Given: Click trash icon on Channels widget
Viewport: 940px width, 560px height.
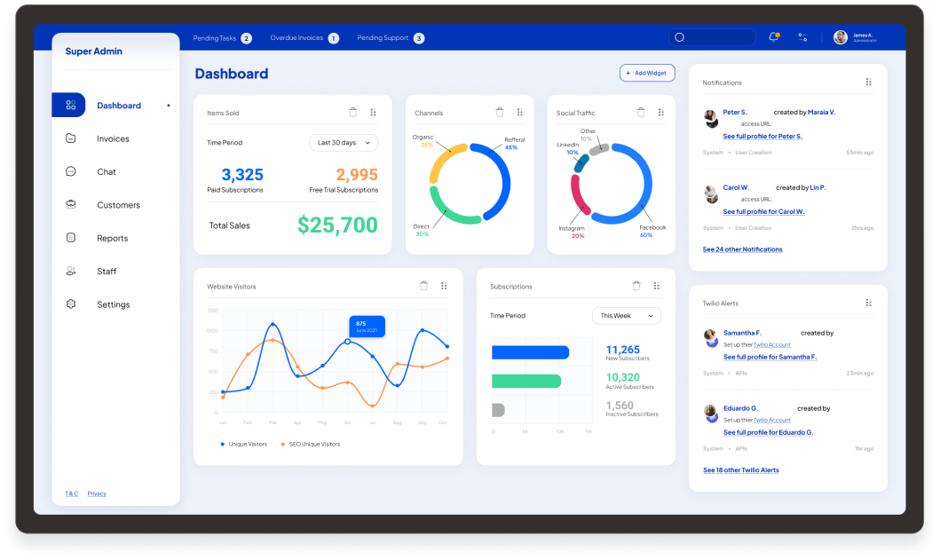Looking at the screenshot, I should coord(500,113).
